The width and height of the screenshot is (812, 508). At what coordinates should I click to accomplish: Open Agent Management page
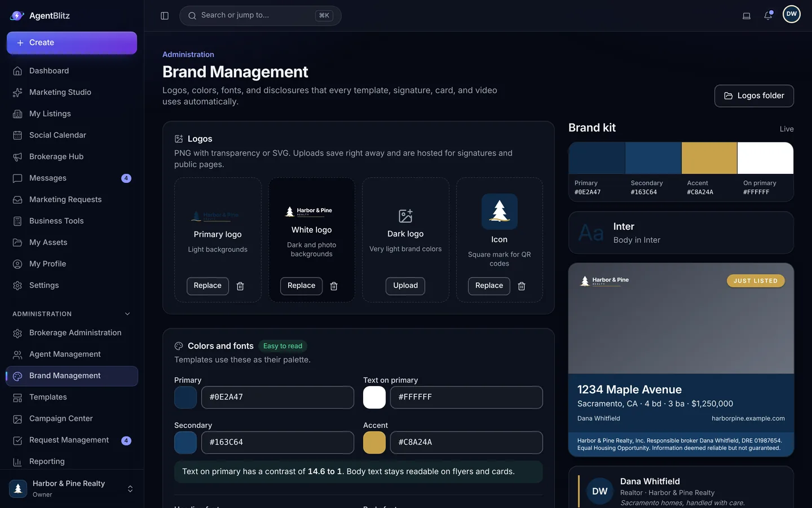click(72, 354)
